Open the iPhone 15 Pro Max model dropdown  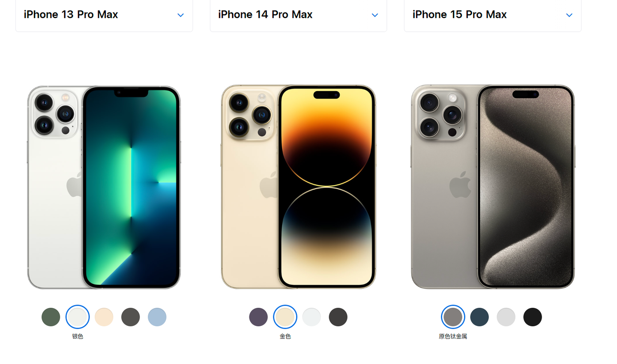(493, 15)
